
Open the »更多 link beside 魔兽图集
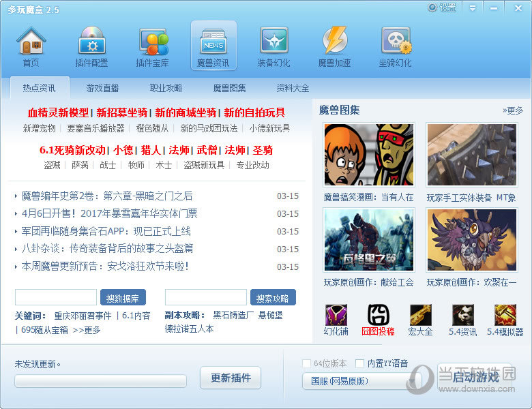(513, 110)
